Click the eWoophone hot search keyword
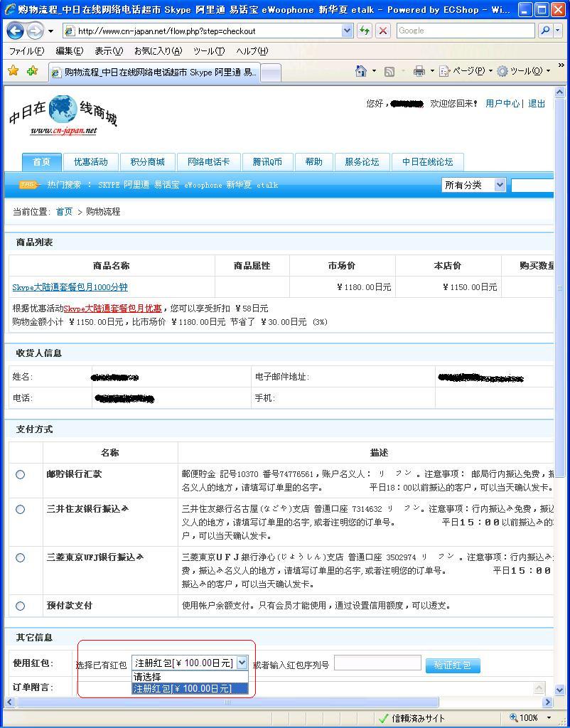Viewport: 570px width, 728px height. [203, 185]
